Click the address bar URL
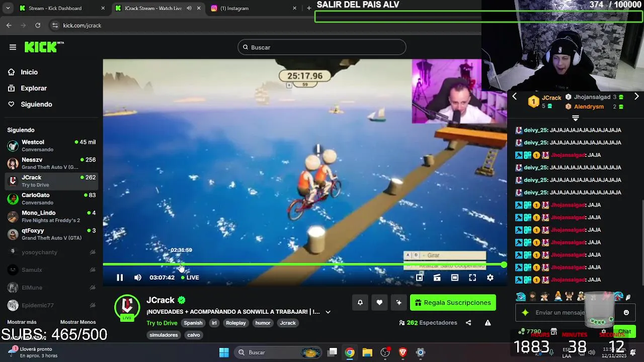 tap(82, 26)
